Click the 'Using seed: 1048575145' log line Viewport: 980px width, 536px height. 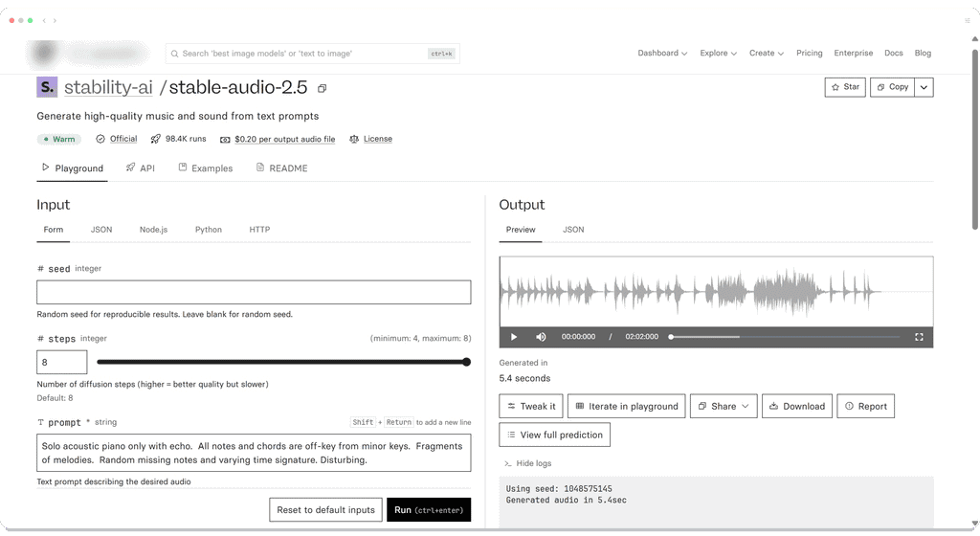[559, 488]
